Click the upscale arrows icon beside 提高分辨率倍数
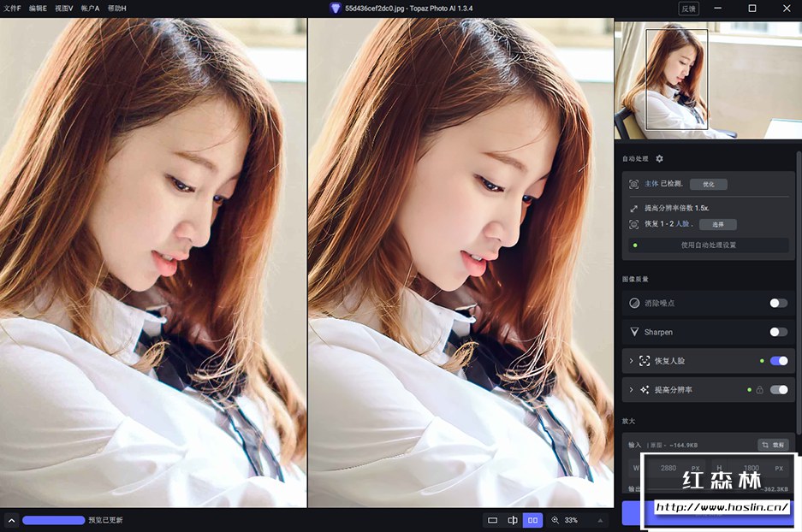The height and width of the screenshot is (532, 802). tap(633, 208)
